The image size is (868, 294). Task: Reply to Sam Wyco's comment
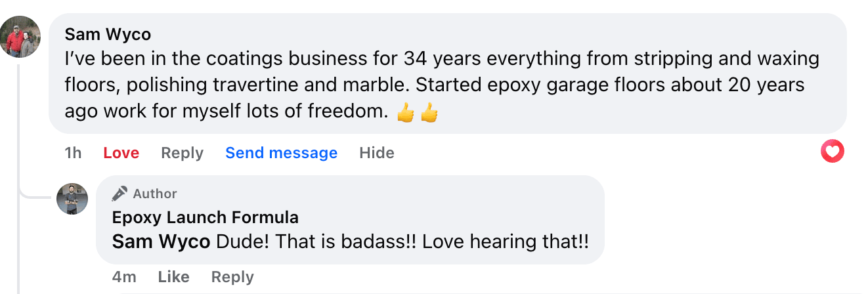coord(182,153)
